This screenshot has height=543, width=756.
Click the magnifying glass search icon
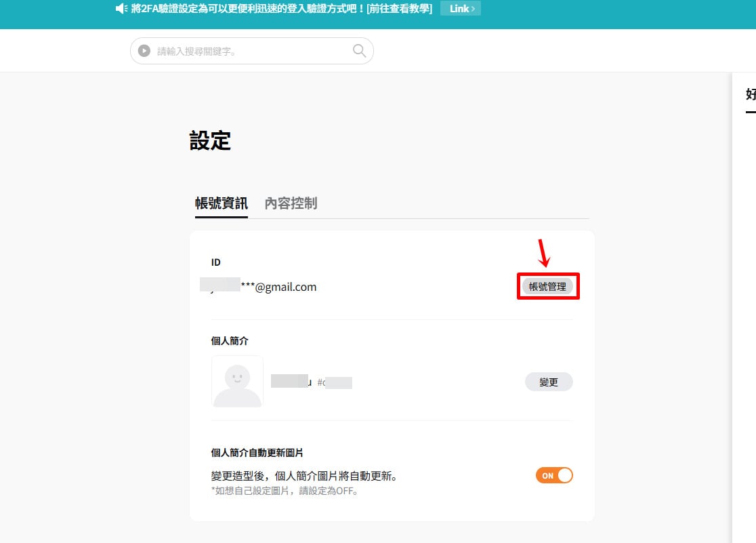point(359,50)
